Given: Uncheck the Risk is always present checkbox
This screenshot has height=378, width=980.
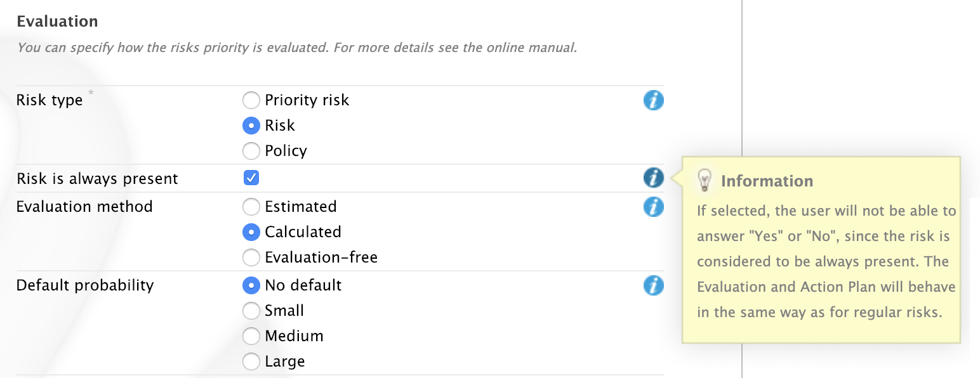Looking at the screenshot, I should [251, 178].
